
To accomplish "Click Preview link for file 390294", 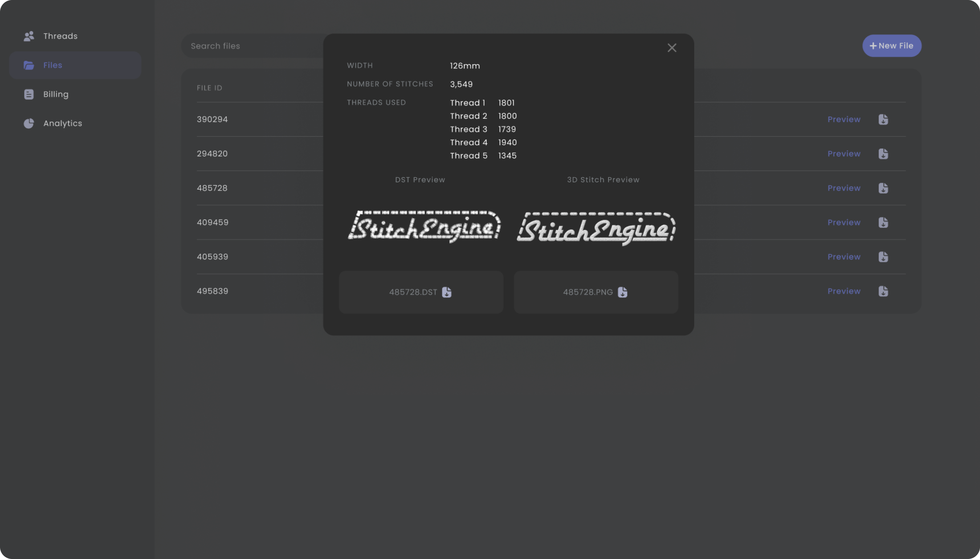I will pyautogui.click(x=844, y=120).
